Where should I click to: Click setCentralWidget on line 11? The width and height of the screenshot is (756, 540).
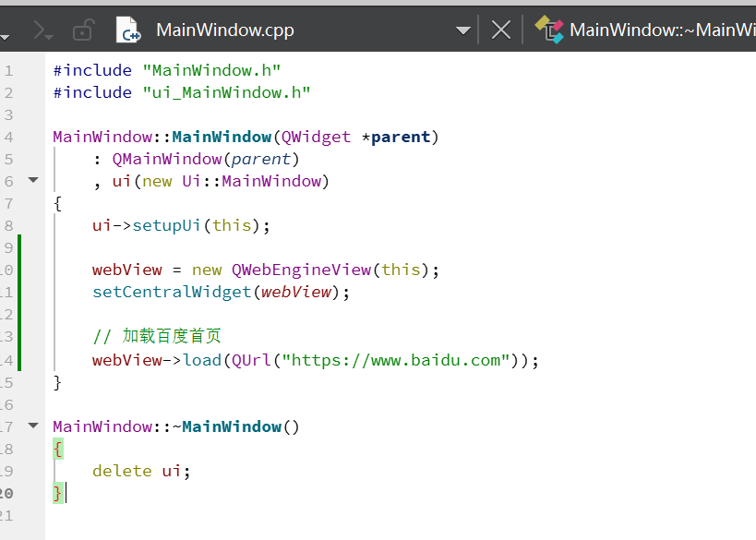[172, 293]
